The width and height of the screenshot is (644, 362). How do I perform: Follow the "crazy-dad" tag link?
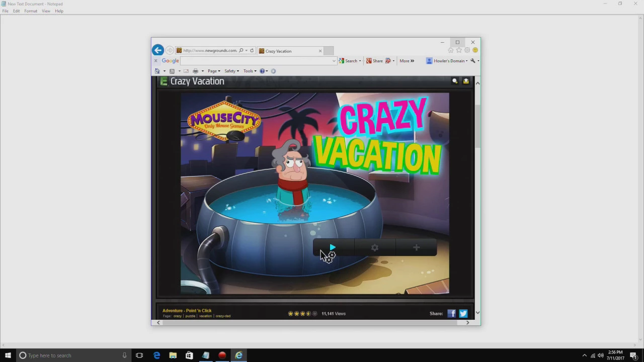[x=223, y=316]
